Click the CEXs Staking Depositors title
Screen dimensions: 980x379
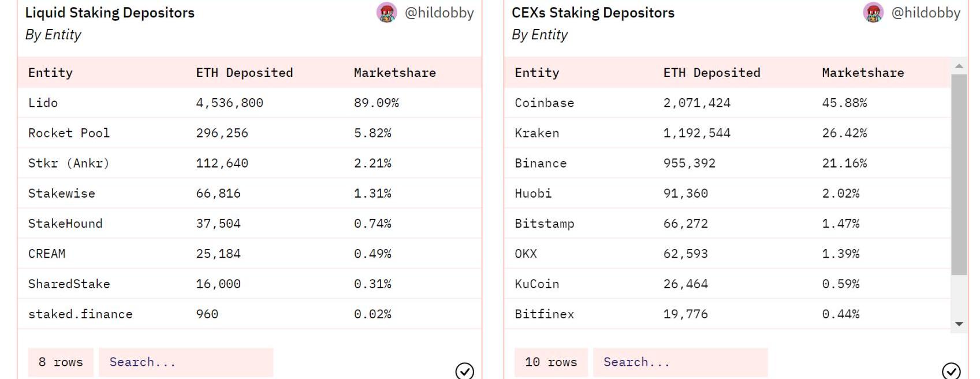tap(593, 13)
